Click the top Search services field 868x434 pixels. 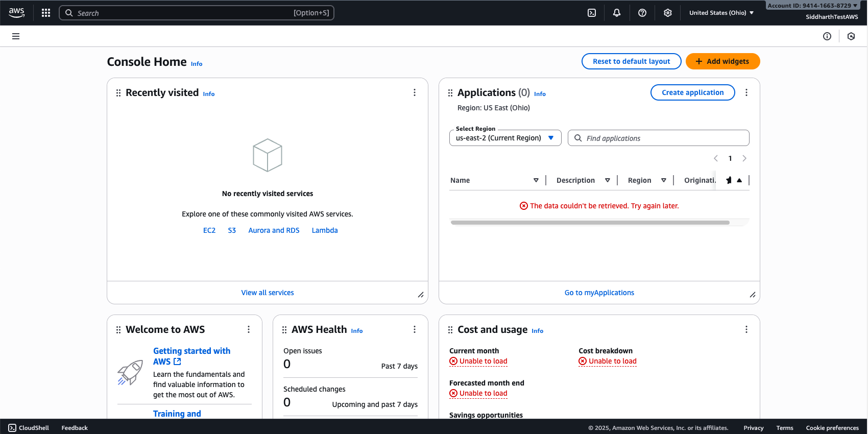pos(197,13)
